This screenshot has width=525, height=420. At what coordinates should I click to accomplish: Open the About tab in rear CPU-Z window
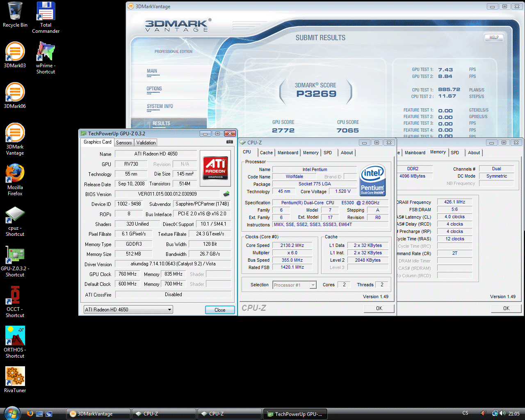[474, 153]
